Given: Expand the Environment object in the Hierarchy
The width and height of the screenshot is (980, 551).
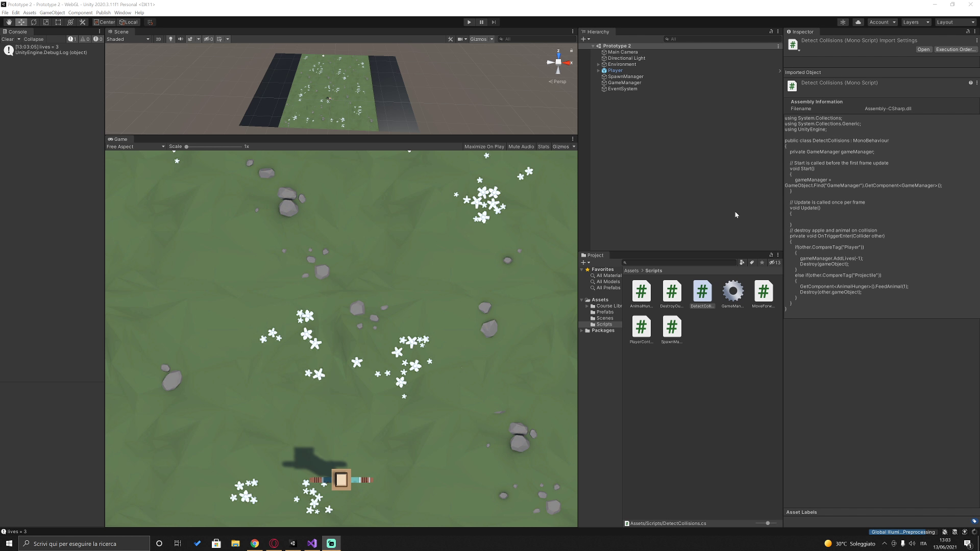Looking at the screenshot, I should coord(598,64).
